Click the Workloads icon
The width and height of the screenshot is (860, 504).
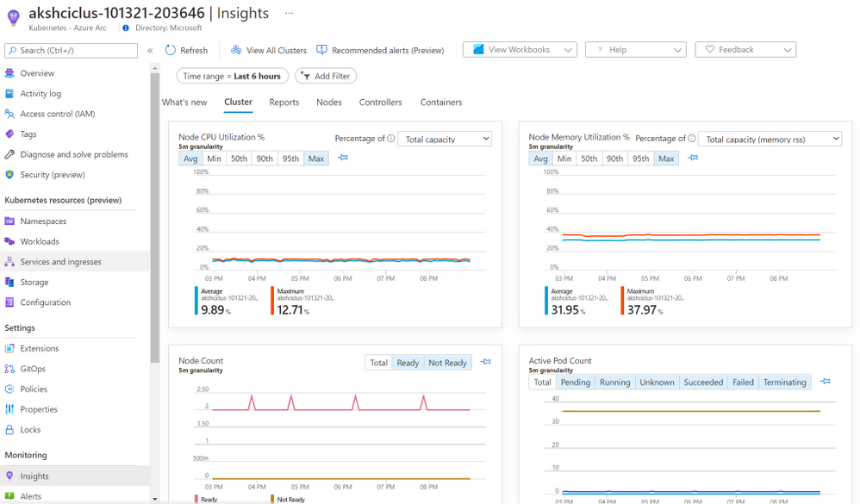click(x=9, y=241)
